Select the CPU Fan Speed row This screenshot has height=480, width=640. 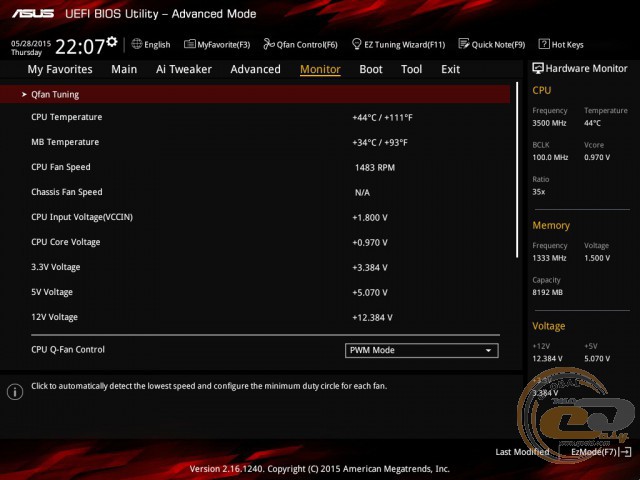click(x=255, y=167)
